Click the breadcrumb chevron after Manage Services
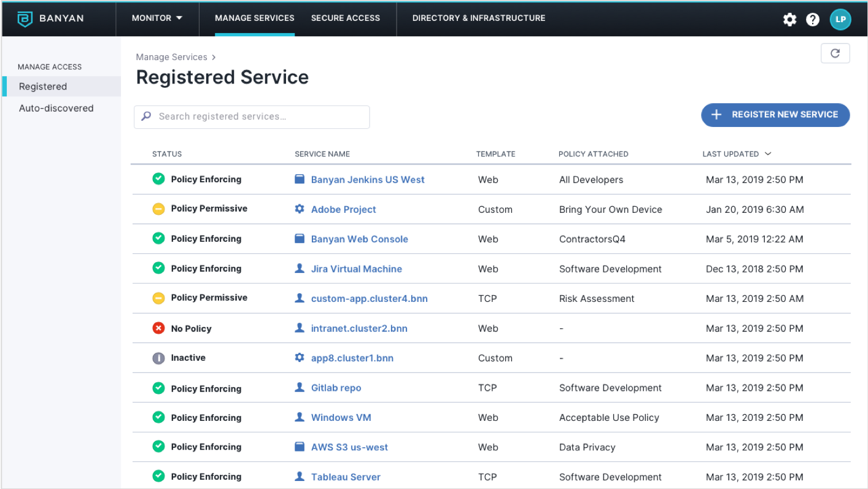The height and width of the screenshot is (489, 868). click(214, 57)
